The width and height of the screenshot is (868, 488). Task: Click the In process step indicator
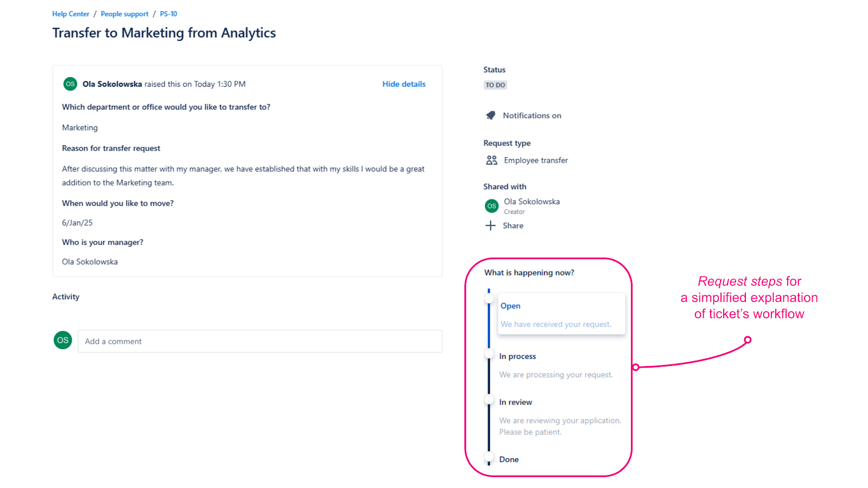488,354
